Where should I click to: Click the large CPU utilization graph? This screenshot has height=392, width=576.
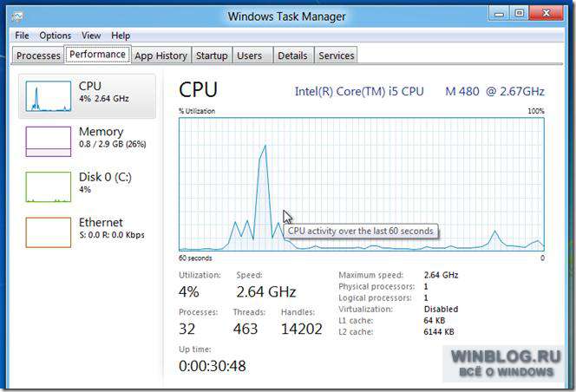point(362,185)
